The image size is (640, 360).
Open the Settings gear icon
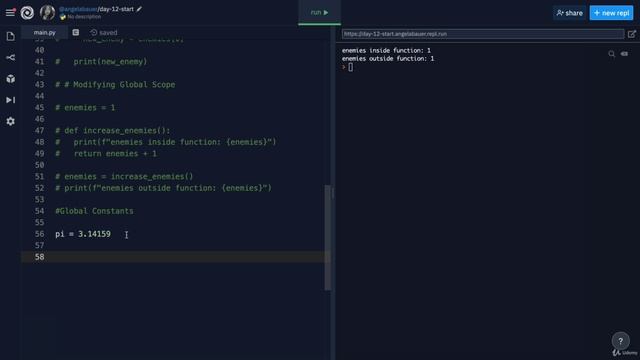[11, 121]
